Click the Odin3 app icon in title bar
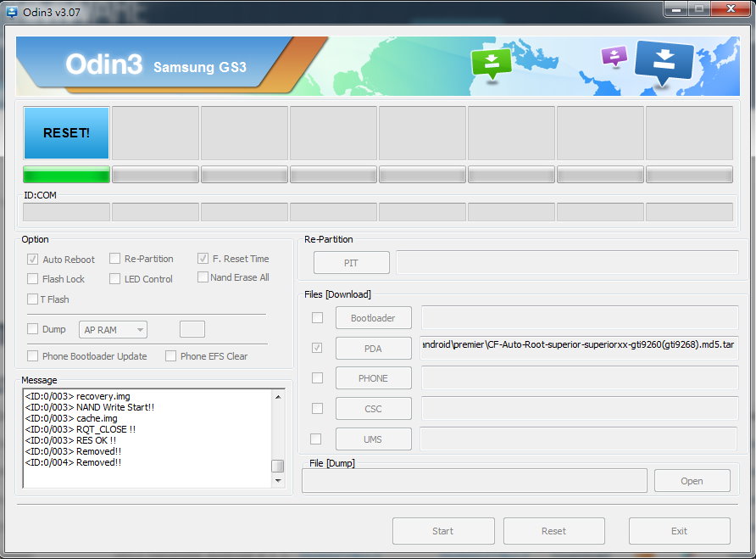Viewport: 756px width, 559px height. click(11, 12)
